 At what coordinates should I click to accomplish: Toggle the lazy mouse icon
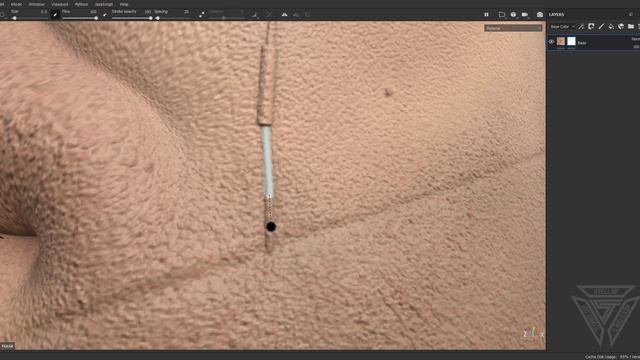point(255,15)
